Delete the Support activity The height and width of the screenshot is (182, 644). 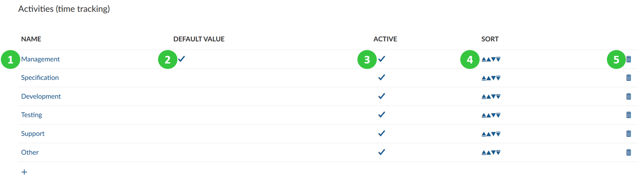[x=628, y=134]
